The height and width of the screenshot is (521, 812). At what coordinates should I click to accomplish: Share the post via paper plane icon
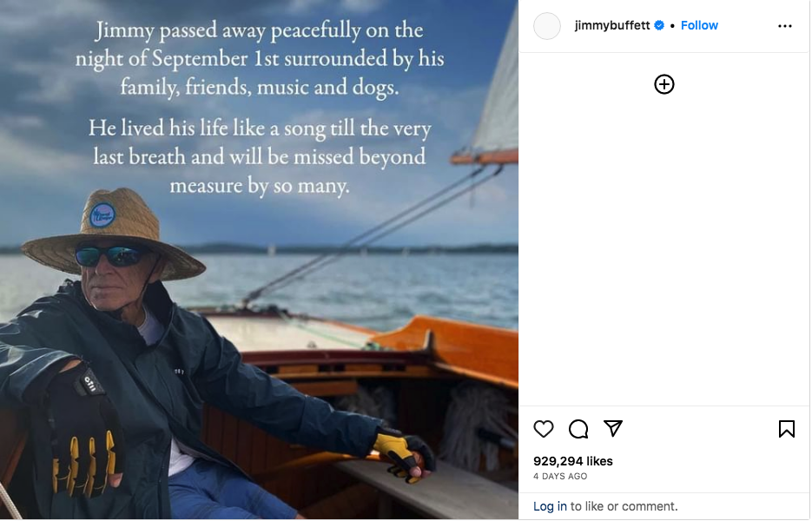[613, 429]
